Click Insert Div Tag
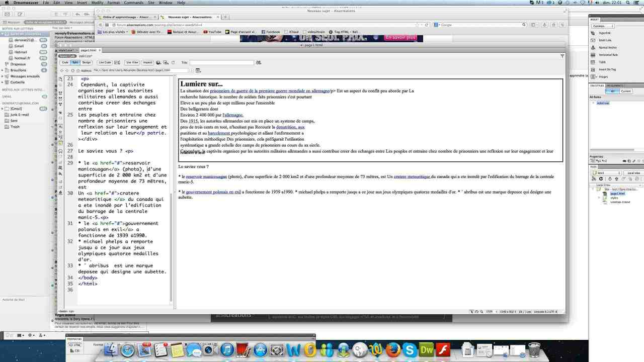 click(x=607, y=69)
